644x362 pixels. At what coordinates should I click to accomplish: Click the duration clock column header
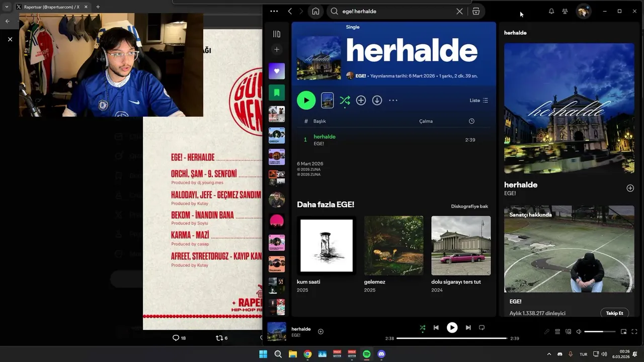tap(471, 121)
